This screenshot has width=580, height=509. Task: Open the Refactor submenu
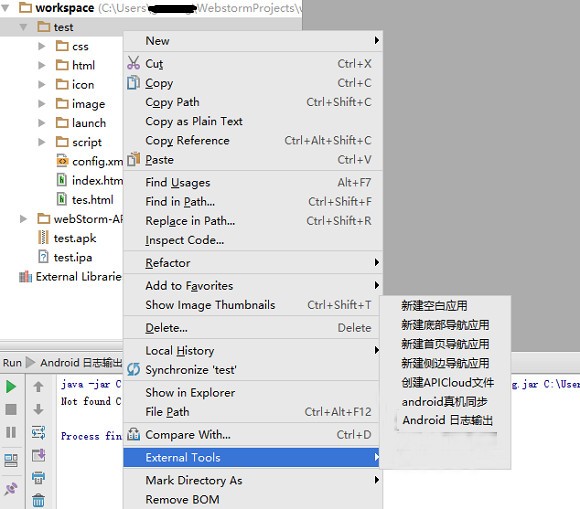(253, 263)
